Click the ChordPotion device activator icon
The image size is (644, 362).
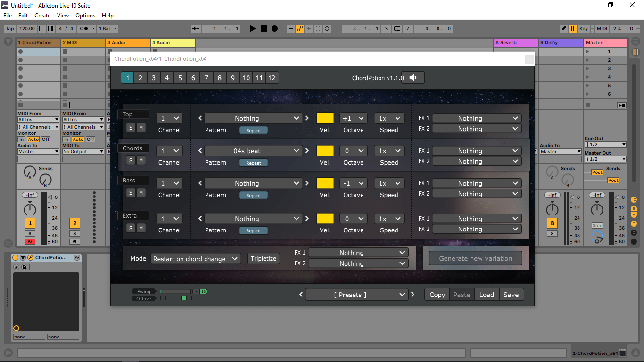[15, 258]
